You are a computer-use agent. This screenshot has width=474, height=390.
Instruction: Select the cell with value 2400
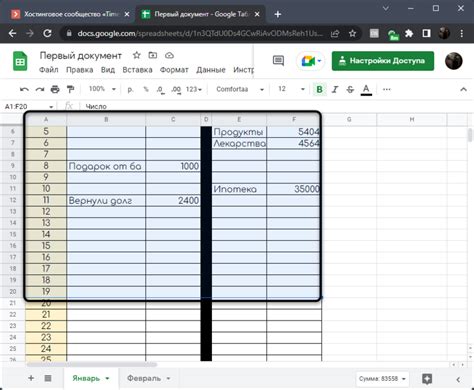click(x=173, y=200)
